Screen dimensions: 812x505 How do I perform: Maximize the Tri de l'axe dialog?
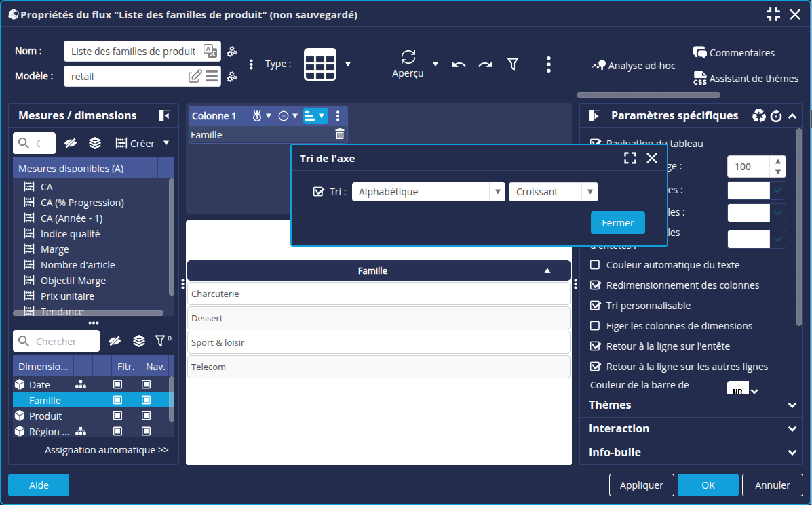point(630,158)
